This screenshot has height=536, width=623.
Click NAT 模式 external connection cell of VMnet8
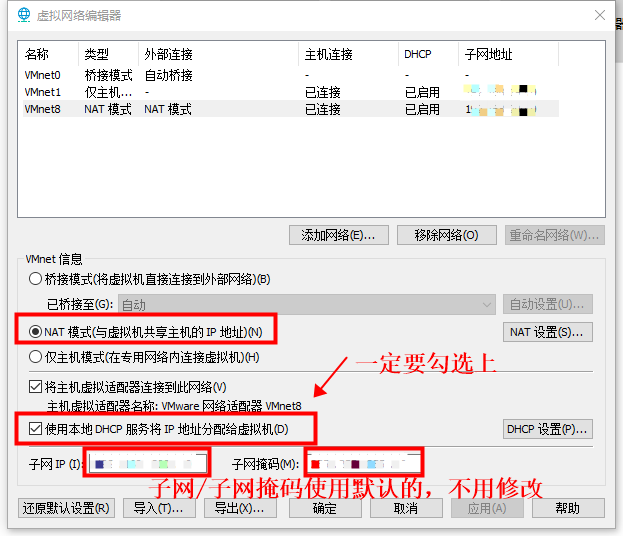(168, 109)
